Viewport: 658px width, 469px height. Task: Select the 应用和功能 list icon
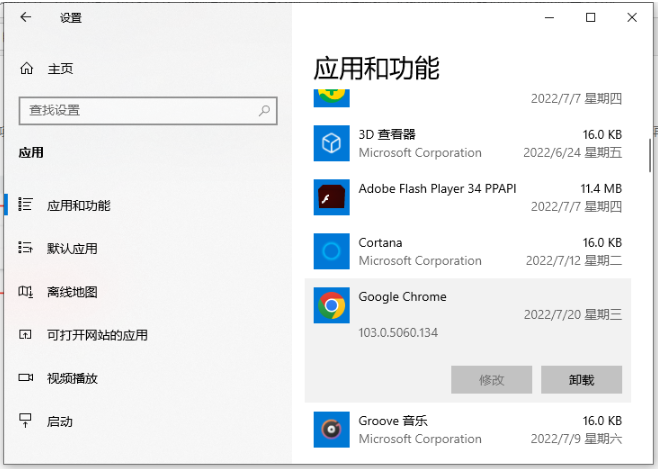(x=25, y=204)
